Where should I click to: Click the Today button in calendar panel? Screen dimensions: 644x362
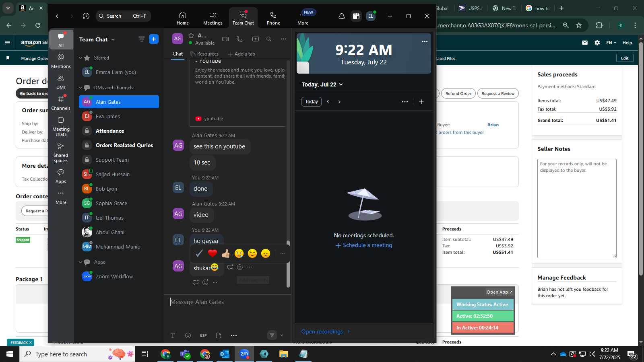(312, 102)
